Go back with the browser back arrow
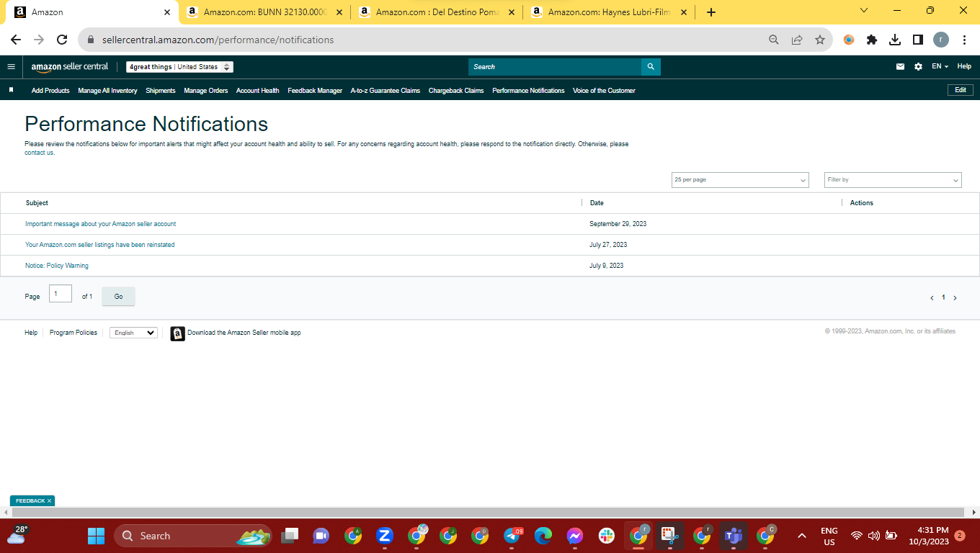The image size is (980, 553). [x=16, y=40]
